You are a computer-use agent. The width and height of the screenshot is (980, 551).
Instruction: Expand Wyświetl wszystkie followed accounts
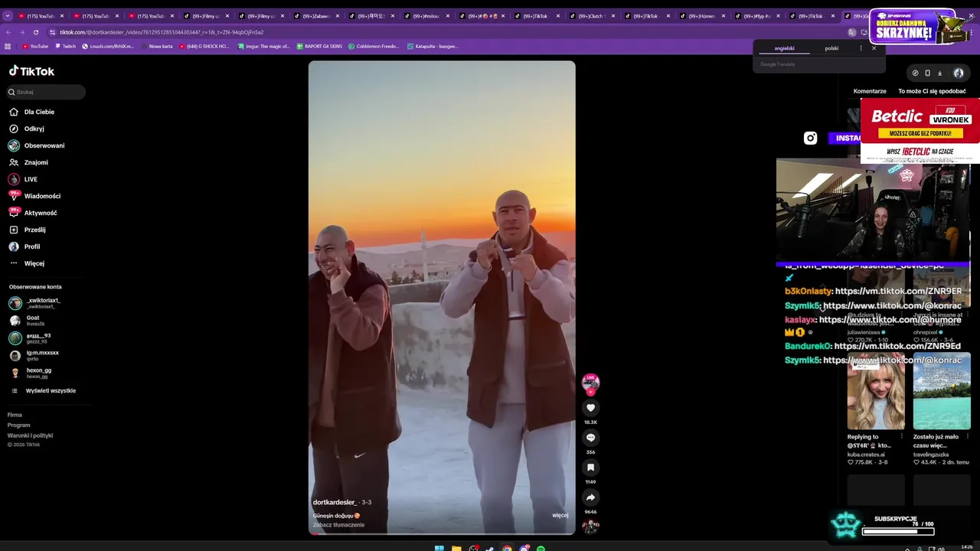click(51, 390)
